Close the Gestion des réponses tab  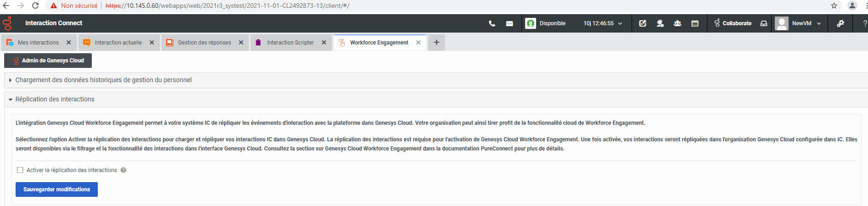(241, 43)
